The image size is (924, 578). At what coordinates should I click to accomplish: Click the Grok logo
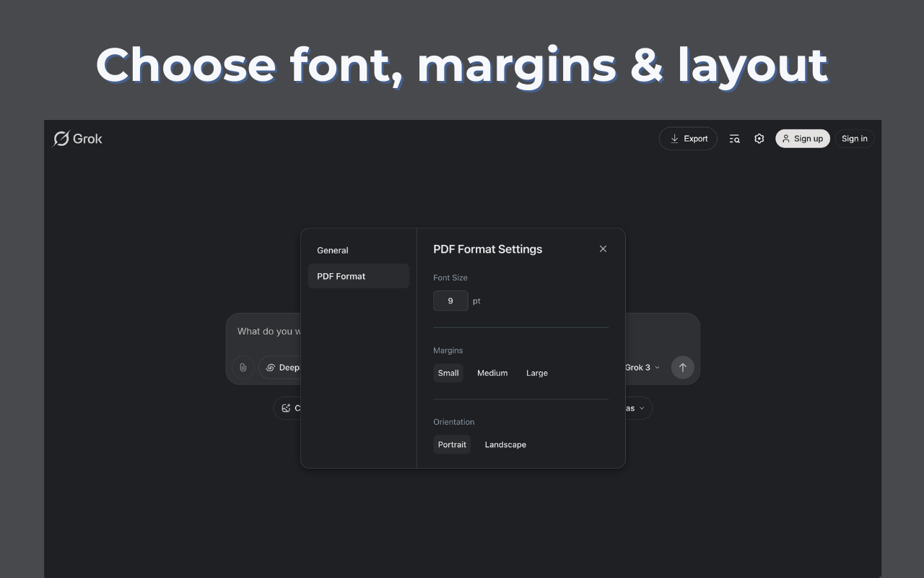pyautogui.click(x=78, y=139)
